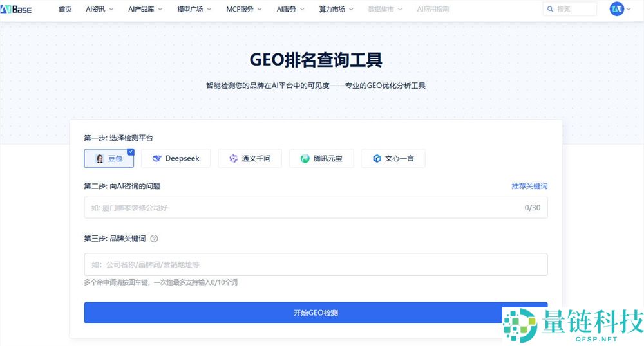Click the 腾讯元宝 platform icon
Image resolution: width=644 pixels, height=346 pixels.
point(305,158)
